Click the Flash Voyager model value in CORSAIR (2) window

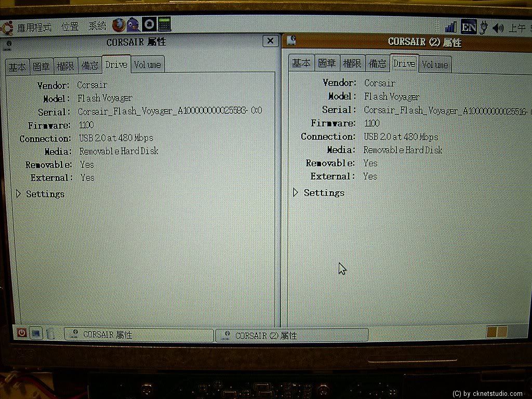[x=392, y=97]
